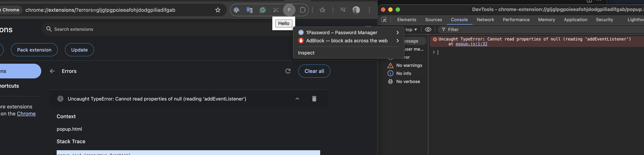Open the Application tab in DevTools

coord(576,20)
